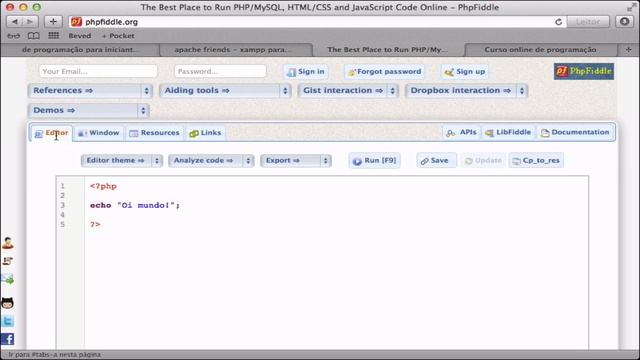Click the email share icon in the left sidebar

pos(8,279)
